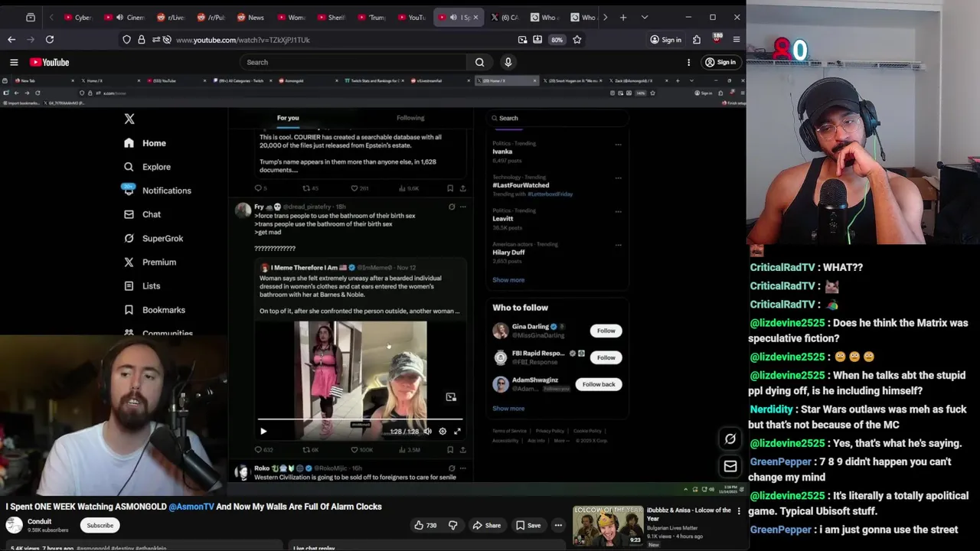Click the List all tabs chevron
Image resolution: width=980 pixels, height=551 pixels.
tap(645, 17)
